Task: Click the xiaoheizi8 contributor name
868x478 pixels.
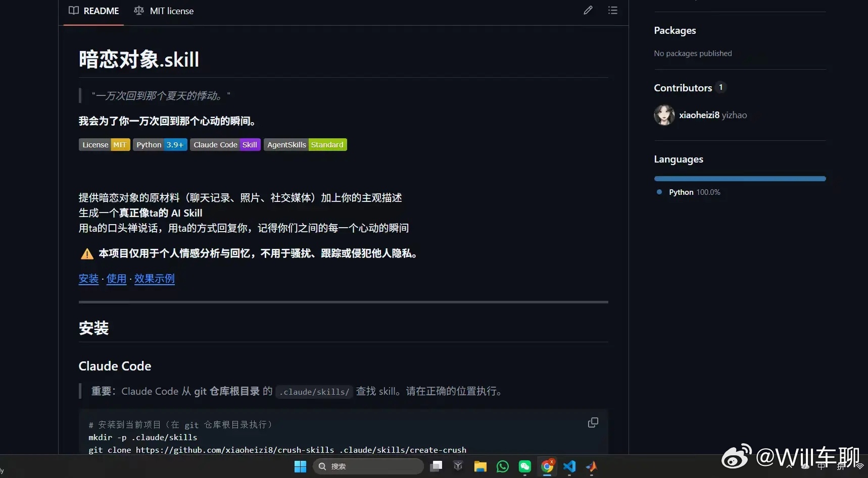Action: (x=699, y=115)
